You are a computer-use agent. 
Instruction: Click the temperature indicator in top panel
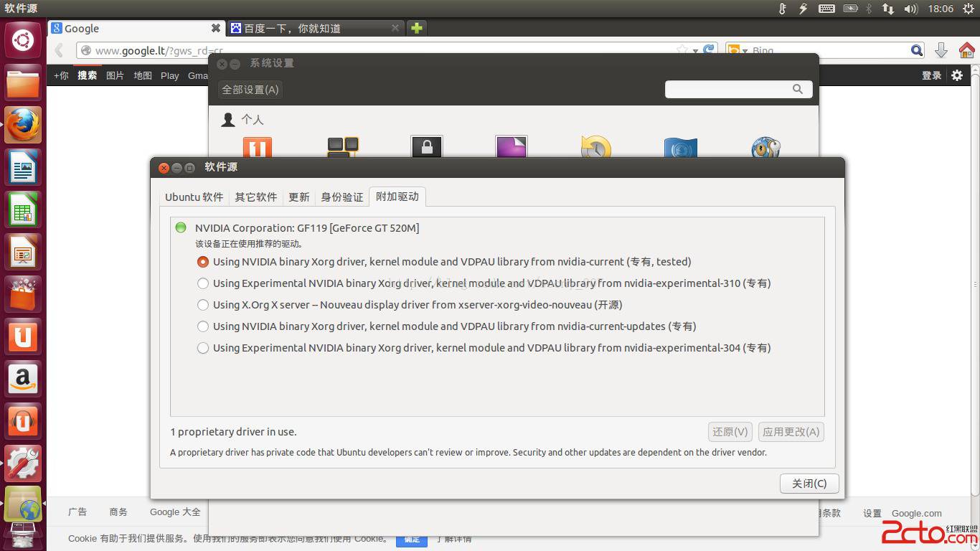(783, 9)
